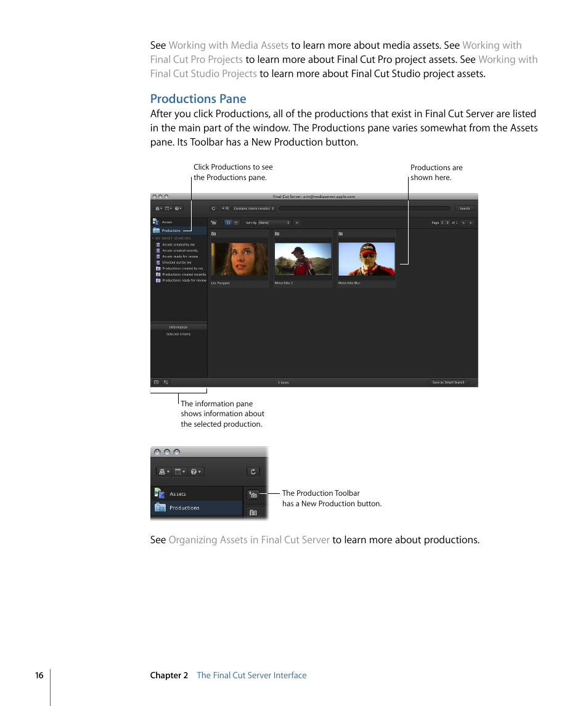
Task: Open the 'Productions created recently' smart search
Action: coord(184,274)
